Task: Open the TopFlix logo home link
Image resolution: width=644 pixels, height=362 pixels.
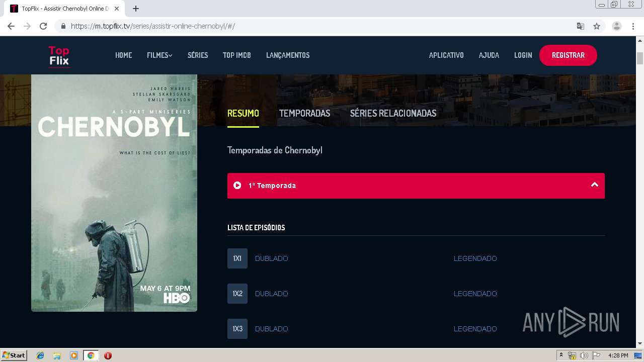Action: click(x=59, y=56)
